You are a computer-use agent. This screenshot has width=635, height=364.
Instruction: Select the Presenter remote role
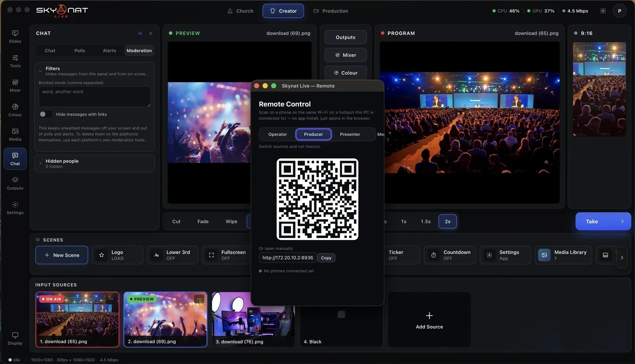click(350, 134)
